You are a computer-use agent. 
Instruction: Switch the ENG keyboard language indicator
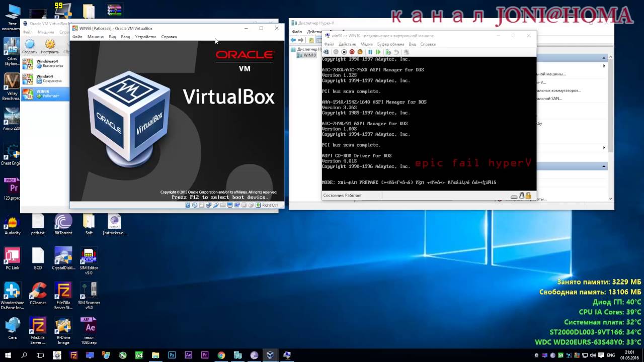(x=611, y=355)
